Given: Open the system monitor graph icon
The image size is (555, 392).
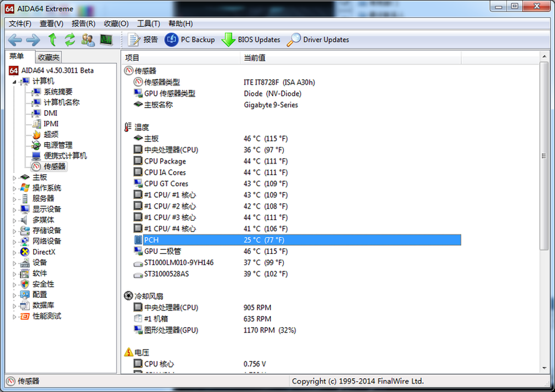Looking at the screenshot, I should point(106,39).
